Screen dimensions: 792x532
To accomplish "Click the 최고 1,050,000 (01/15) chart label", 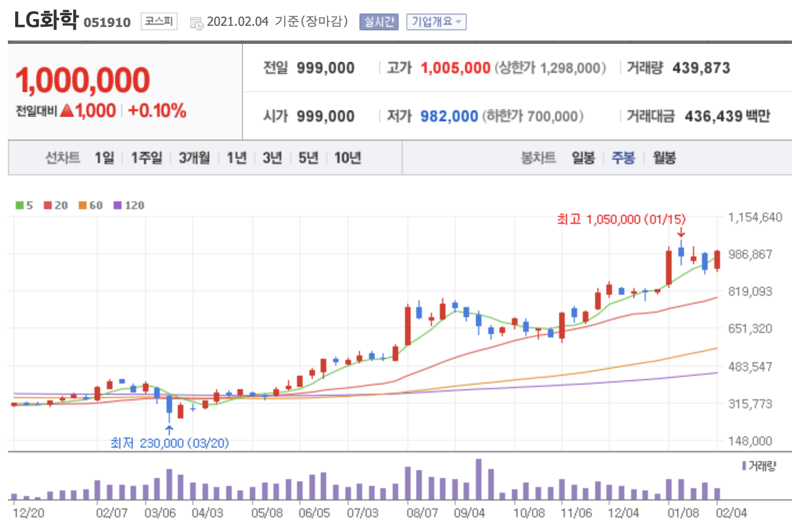I will (622, 219).
